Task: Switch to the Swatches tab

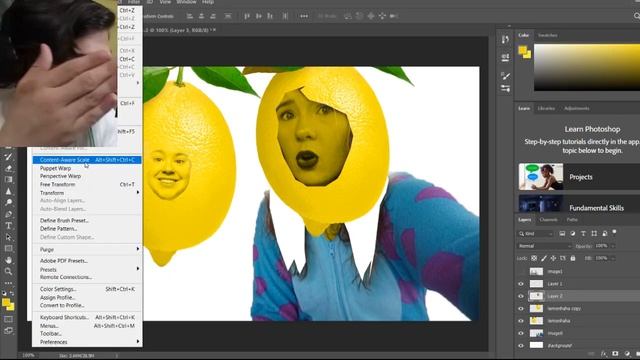Action: click(547, 35)
